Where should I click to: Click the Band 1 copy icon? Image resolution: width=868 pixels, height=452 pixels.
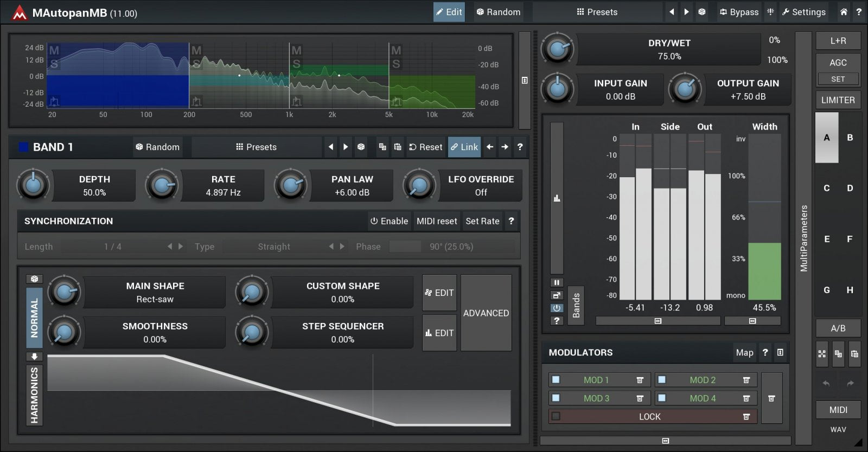point(382,147)
